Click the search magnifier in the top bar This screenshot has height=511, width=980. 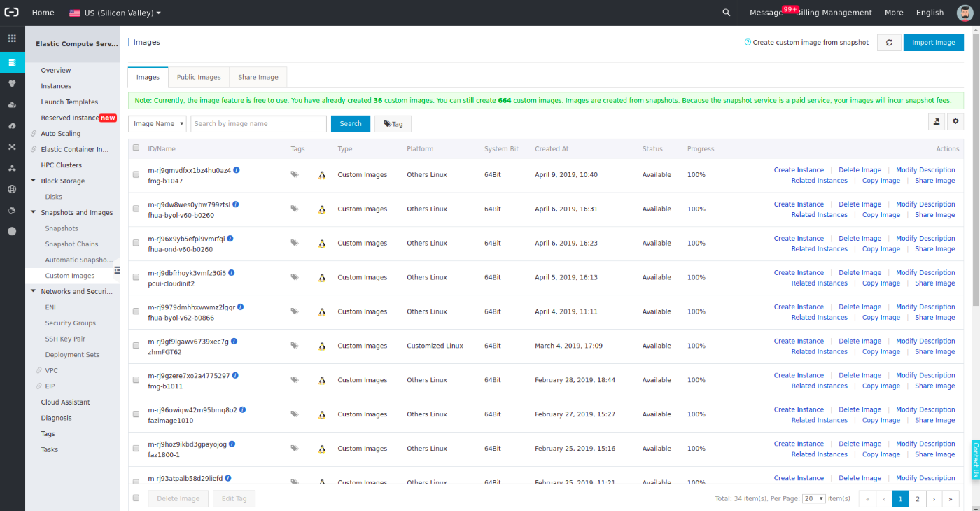[726, 12]
